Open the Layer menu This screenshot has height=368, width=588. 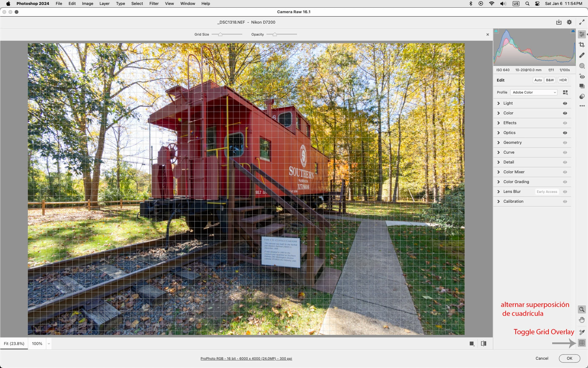tap(104, 4)
